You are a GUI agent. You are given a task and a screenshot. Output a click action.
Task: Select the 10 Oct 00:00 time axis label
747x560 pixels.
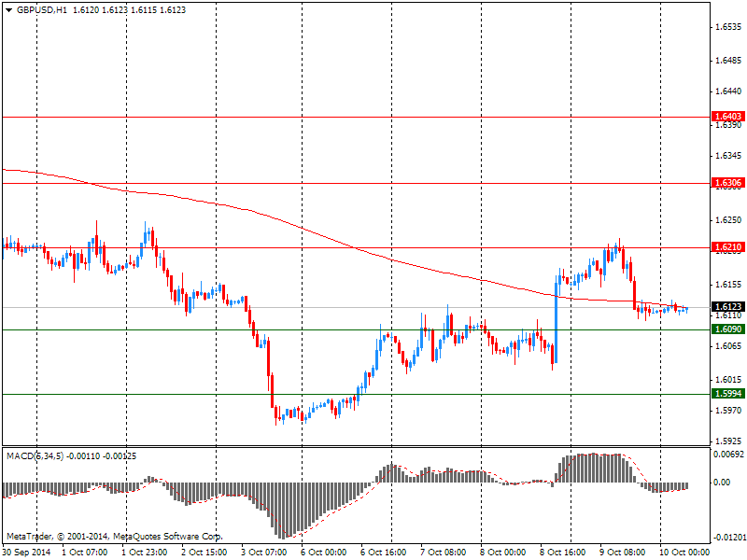(x=684, y=553)
